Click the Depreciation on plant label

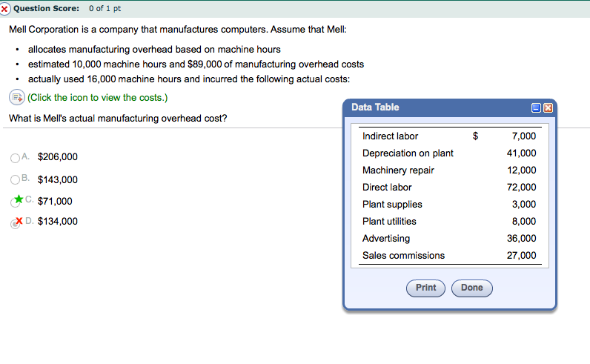(408, 153)
